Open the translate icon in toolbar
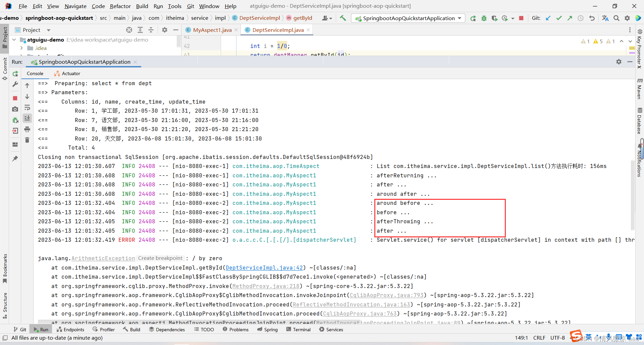 click(x=605, y=18)
